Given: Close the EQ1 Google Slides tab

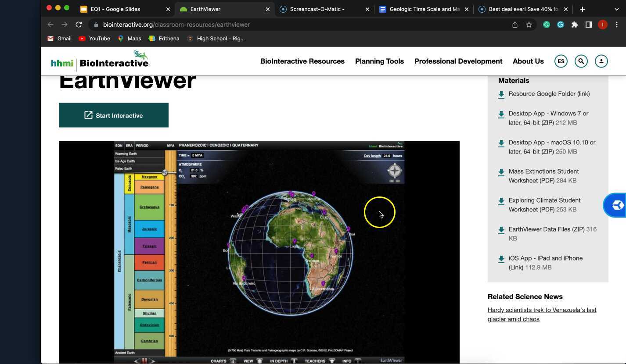Looking at the screenshot, I should tap(168, 9).
